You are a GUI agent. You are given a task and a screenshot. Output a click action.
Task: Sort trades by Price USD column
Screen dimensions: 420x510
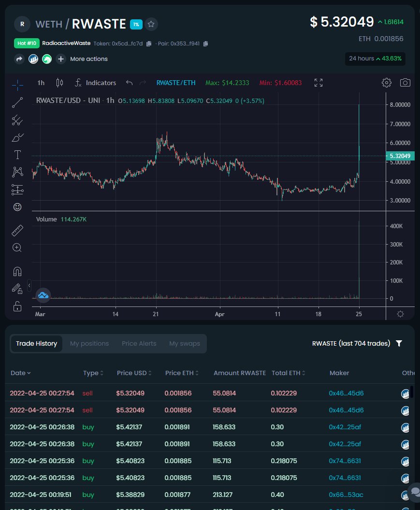coord(134,373)
